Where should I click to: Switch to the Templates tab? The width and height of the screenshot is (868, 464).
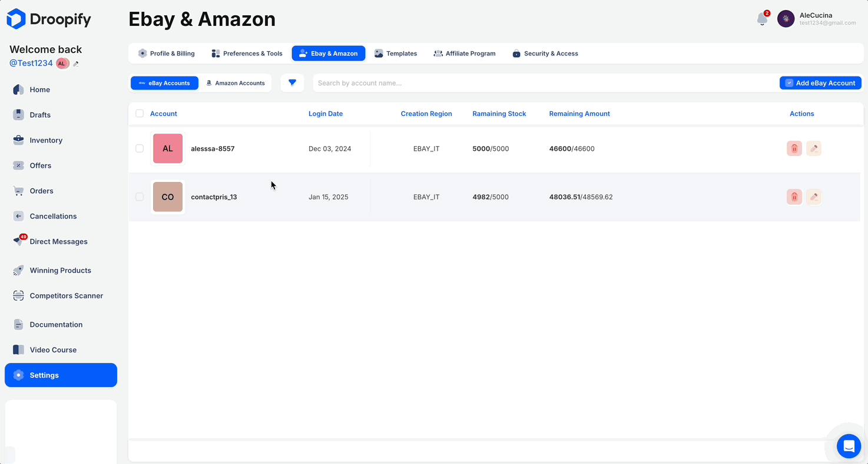[x=396, y=54]
